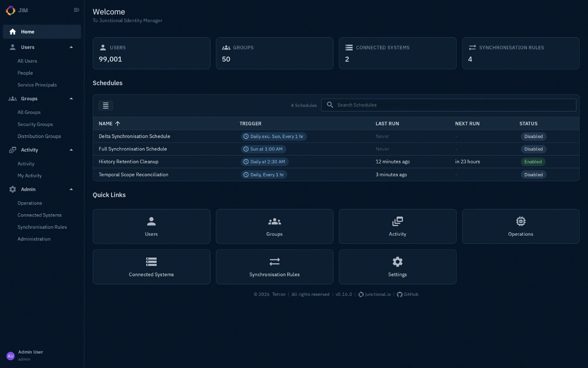Click the Home house icon in sidebar
The image size is (588, 368).
tap(13, 32)
